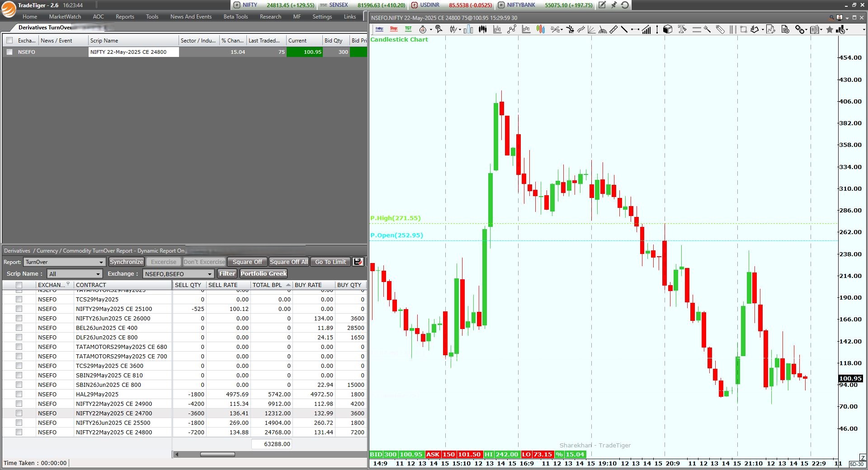
Task: Select the cursor pointer tool in chart toolbar
Action: pos(439,29)
